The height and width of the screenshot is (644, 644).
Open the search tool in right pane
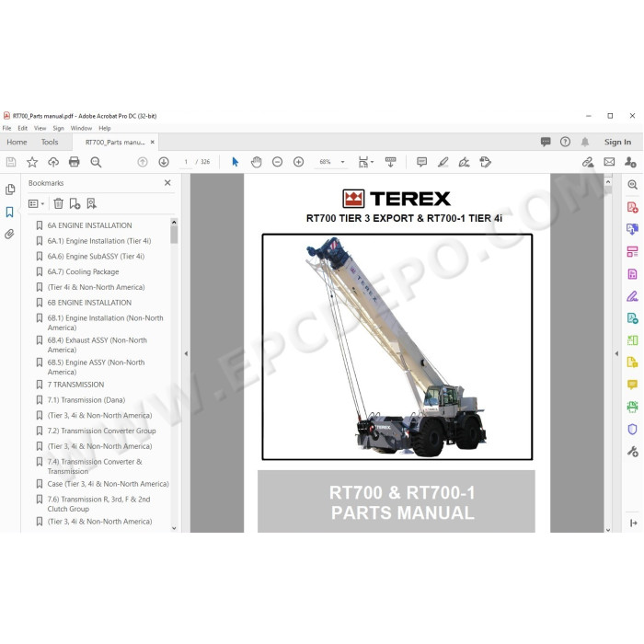pyautogui.click(x=633, y=184)
